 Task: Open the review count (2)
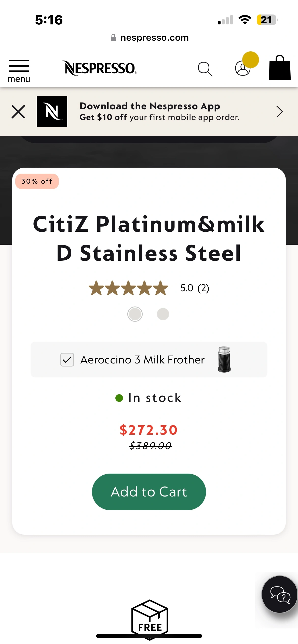(203, 288)
